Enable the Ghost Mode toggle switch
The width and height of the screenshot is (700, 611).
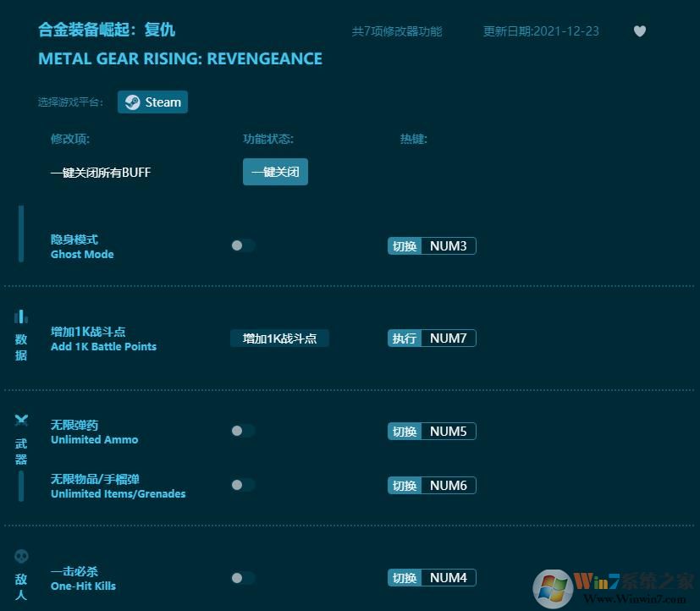[x=243, y=245]
